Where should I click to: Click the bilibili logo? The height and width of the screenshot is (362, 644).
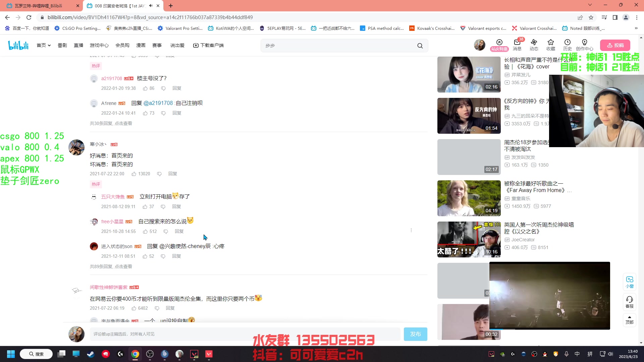click(18, 45)
